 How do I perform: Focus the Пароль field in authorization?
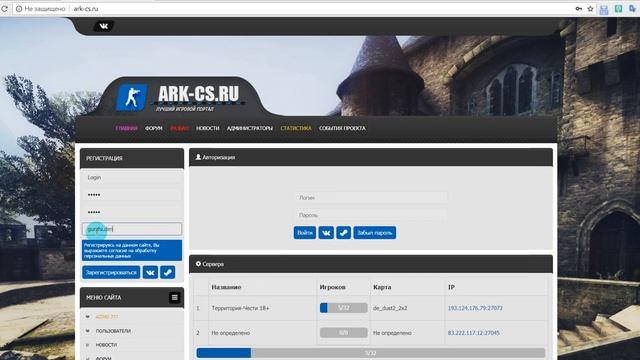point(371,215)
